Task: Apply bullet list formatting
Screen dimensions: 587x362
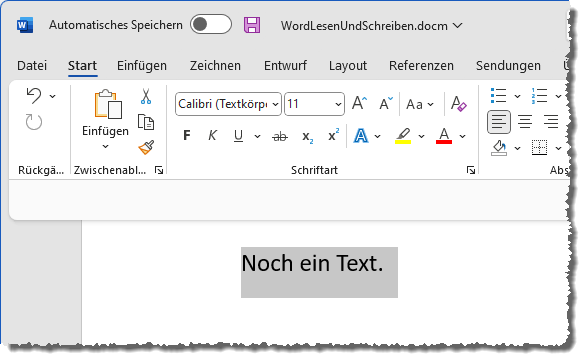Action: (x=499, y=95)
